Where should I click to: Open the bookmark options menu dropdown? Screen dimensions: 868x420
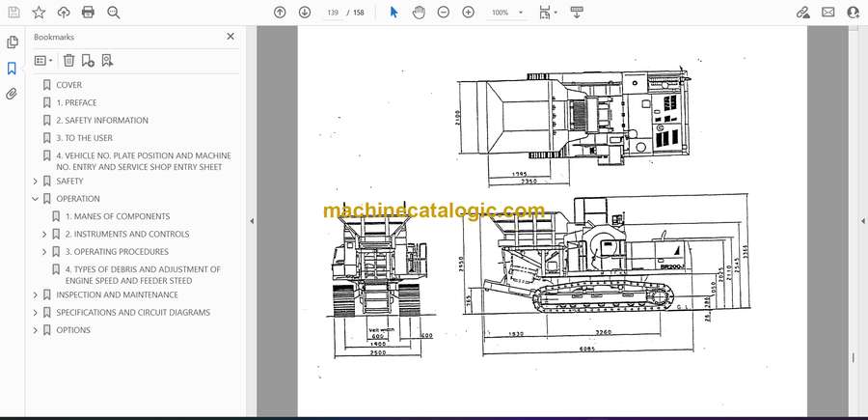click(43, 61)
